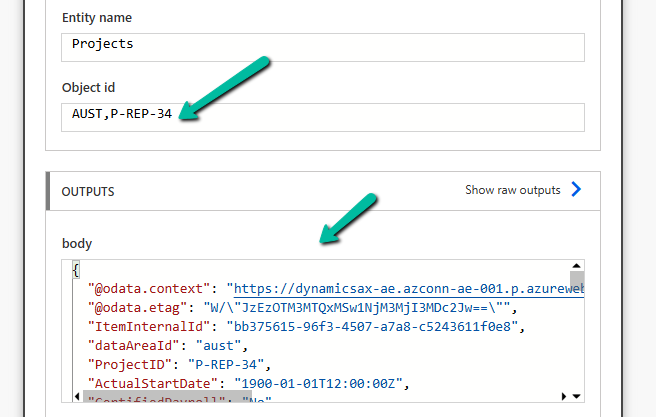Click into the Entity name field
The width and height of the screenshot is (656, 417).
(322, 44)
